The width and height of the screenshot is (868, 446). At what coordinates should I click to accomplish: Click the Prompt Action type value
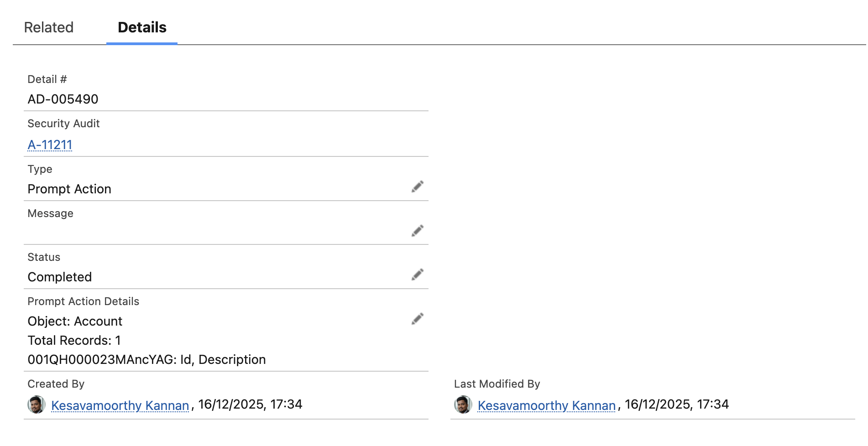(69, 189)
